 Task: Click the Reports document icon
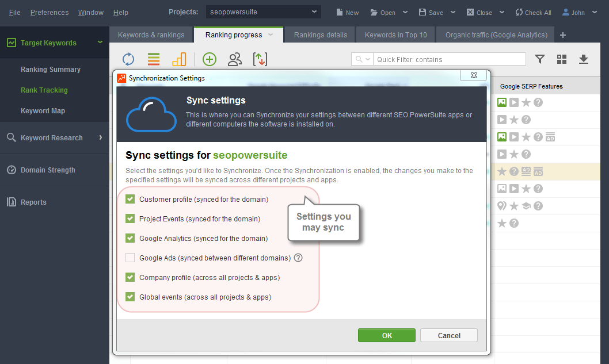point(12,202)
